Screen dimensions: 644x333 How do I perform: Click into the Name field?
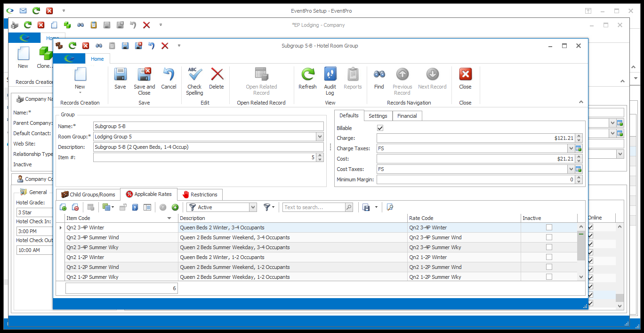(x=209, y=126)
